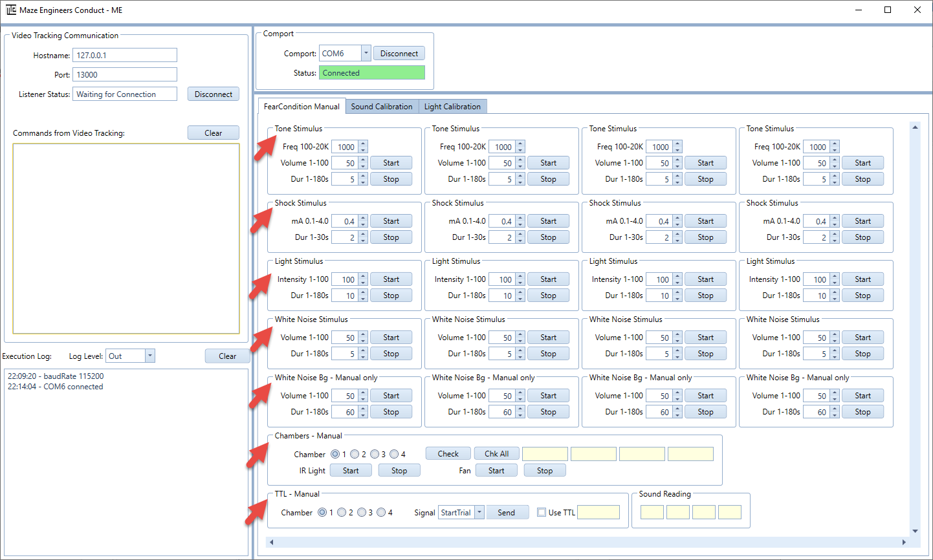The height and width of the screenshot is (560, 933).
Task: Send the TTL signal
Action: click(507, 512)
